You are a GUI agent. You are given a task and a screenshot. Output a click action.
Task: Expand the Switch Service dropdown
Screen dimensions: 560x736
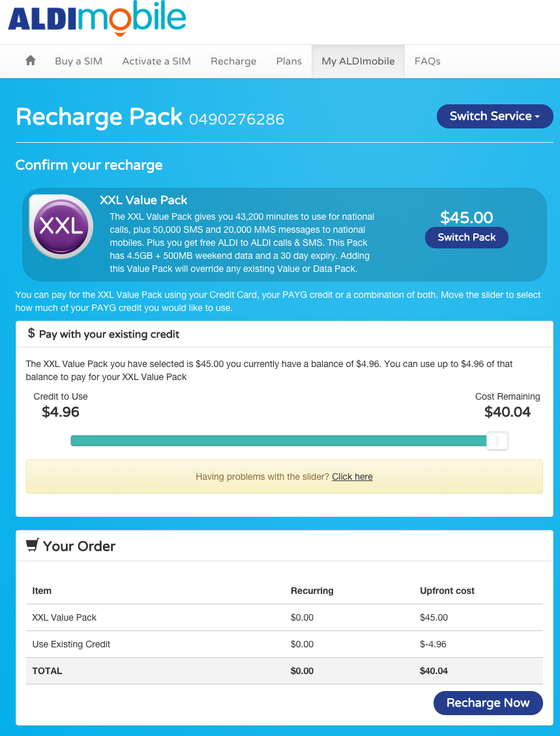coord(495,117)
